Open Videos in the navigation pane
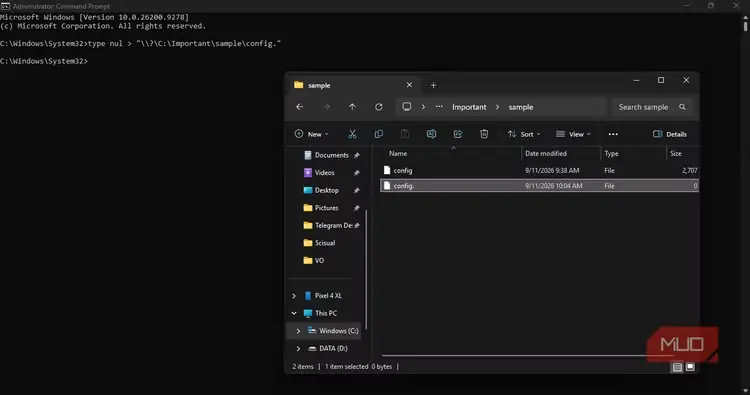This screenshot has height=395, width=750. point(324,173)
